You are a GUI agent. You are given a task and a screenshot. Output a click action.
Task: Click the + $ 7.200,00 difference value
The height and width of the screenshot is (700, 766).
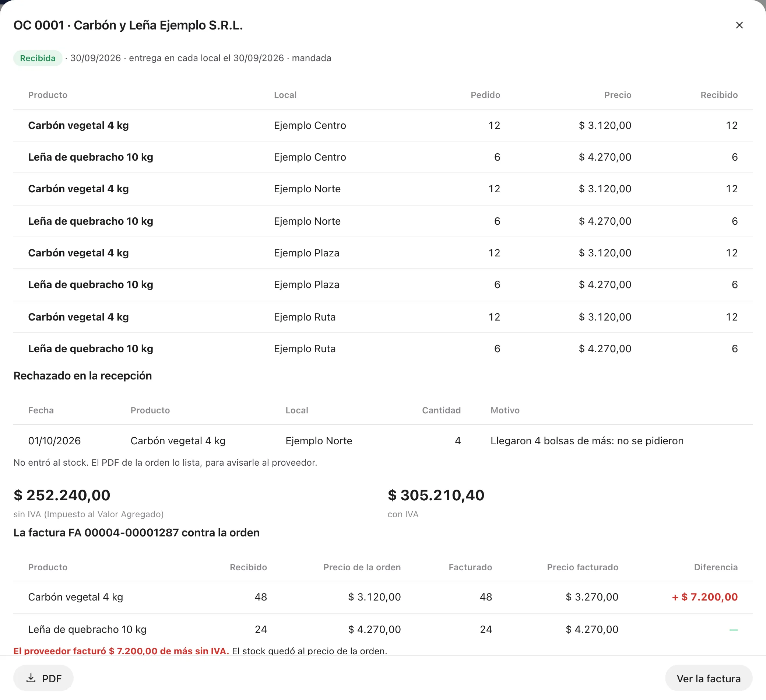pyautogui.click(x=704, y=597)
